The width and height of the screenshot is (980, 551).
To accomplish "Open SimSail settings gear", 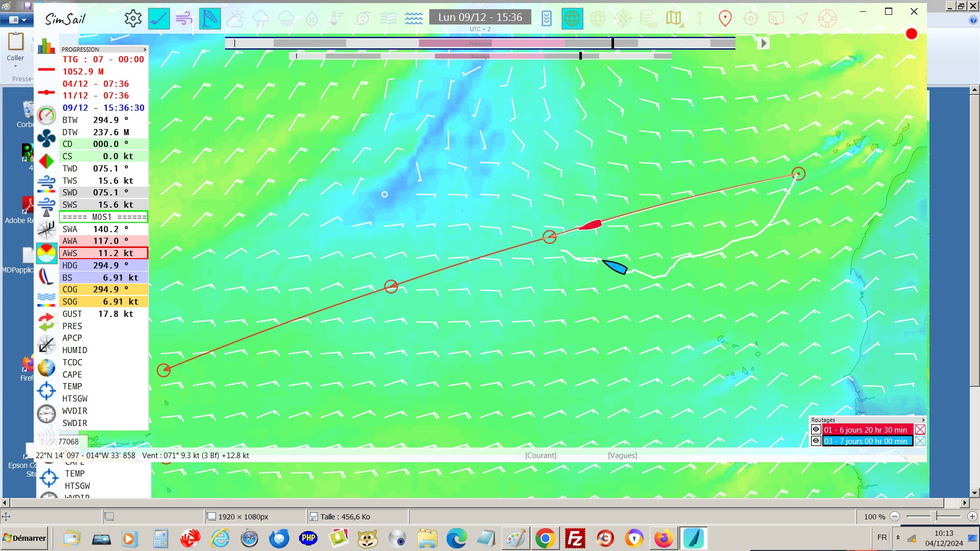I will click(133, 18).
